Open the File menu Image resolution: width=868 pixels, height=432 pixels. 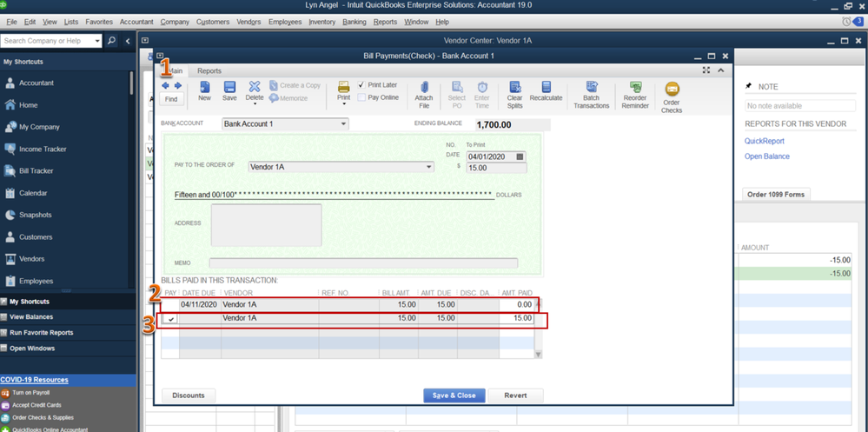coord(12,22)
